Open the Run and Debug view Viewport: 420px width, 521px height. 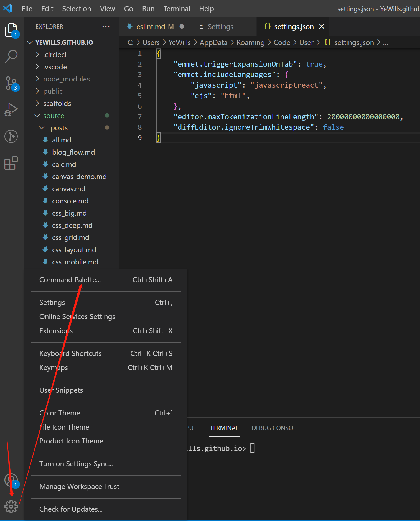click(x=11, y=110)
